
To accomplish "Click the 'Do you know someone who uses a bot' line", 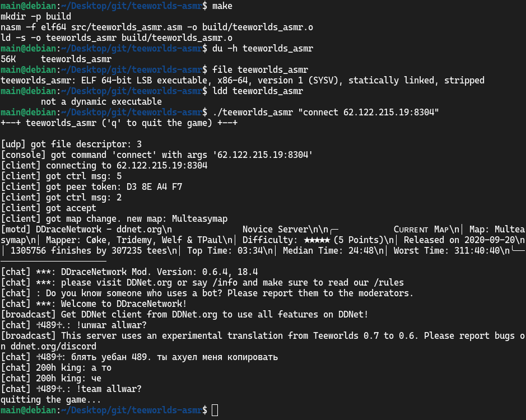I will (207, 293).
